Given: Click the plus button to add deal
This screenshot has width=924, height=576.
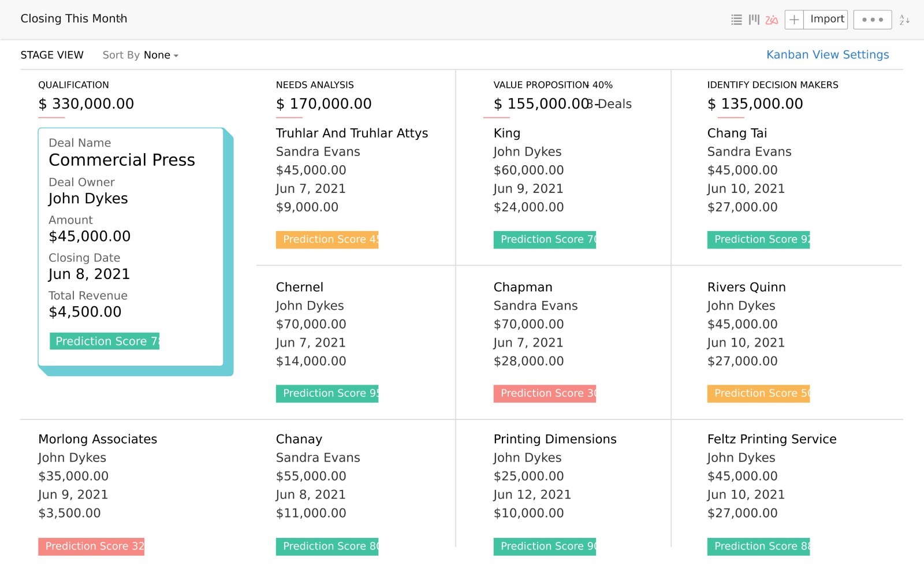Looking at the screenshot, I should tap(795, 20).
